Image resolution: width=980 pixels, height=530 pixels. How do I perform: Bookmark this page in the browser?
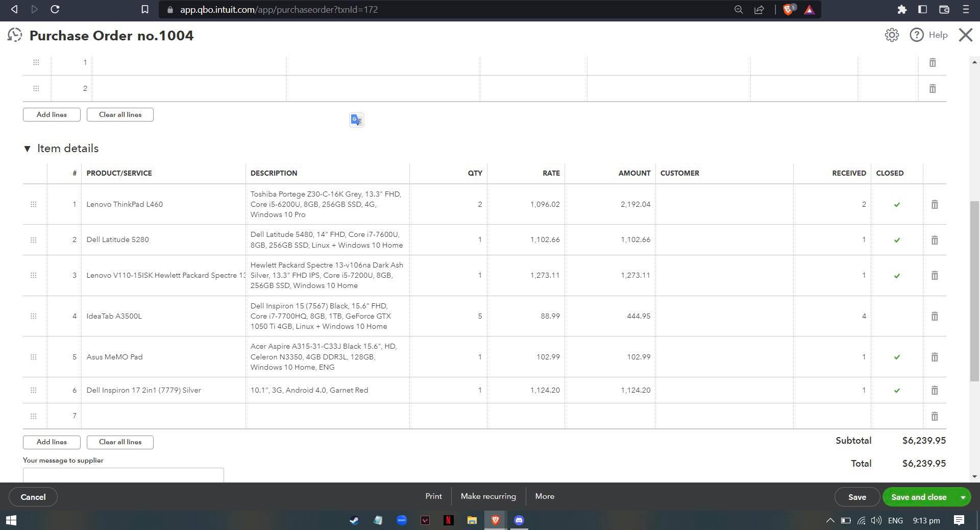point(145,9)
